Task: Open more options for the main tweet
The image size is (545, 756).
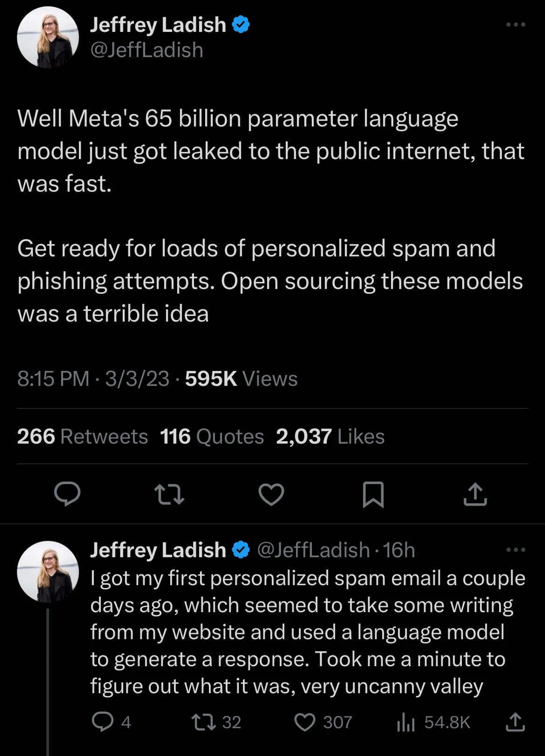Action: point(515,25)
